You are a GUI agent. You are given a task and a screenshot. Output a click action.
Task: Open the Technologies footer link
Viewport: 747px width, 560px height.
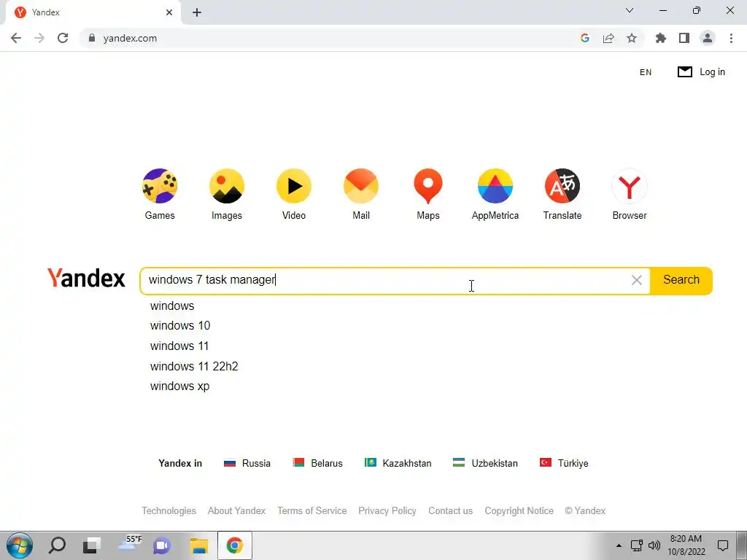[169, 511]
